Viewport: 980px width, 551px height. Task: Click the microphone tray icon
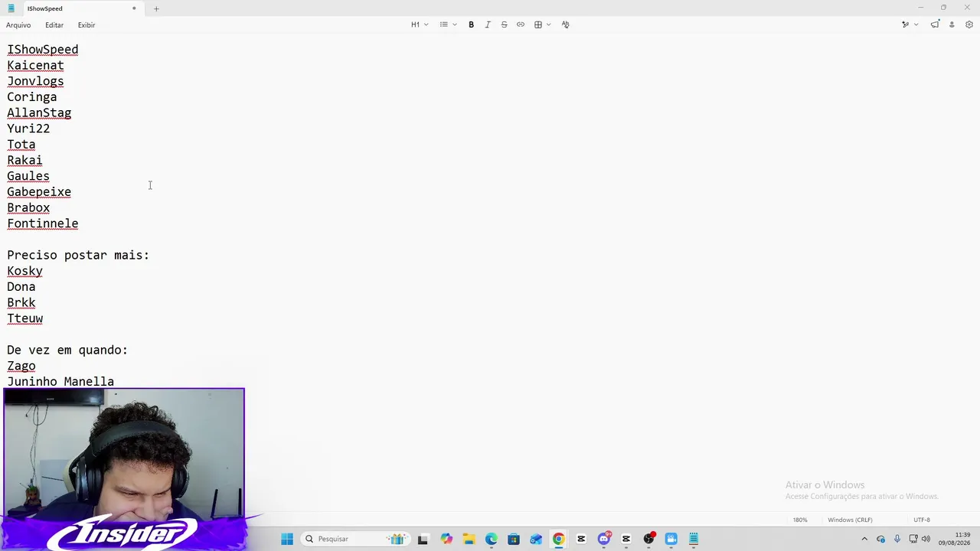point(897,539)
